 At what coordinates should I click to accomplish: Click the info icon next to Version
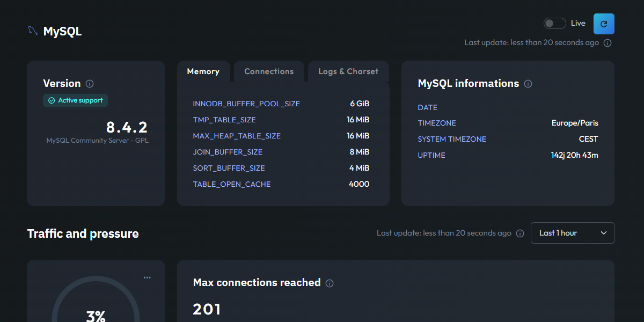click(x=90, y=84)
